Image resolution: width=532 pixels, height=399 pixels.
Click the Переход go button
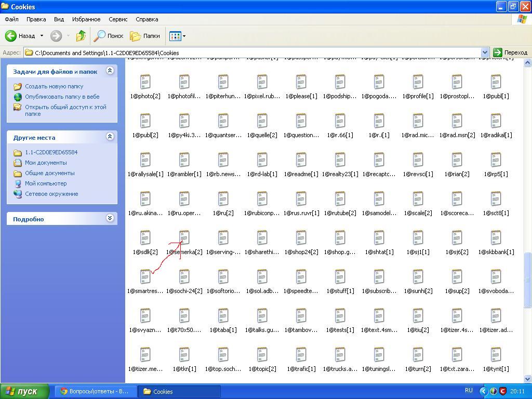click(x=510, y=52)
